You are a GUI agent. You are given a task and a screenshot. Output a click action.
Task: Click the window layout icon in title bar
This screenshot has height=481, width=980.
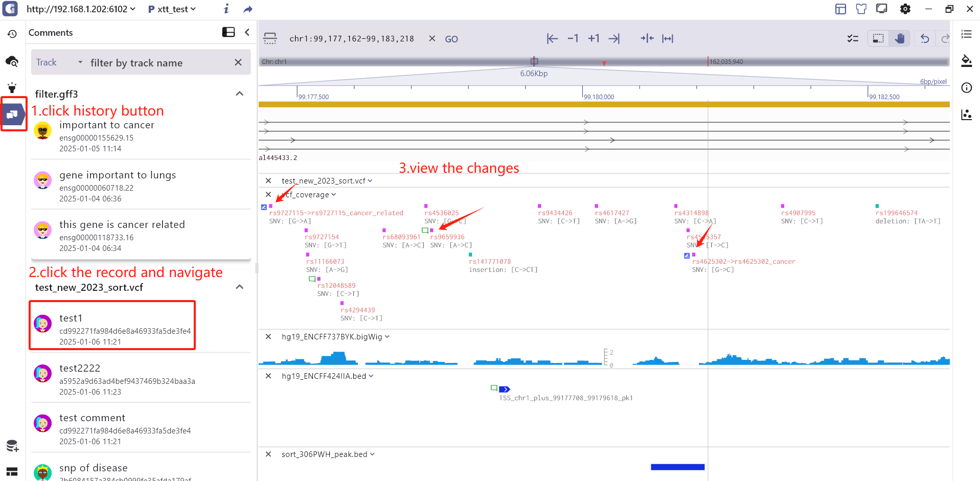coord(840,9)
